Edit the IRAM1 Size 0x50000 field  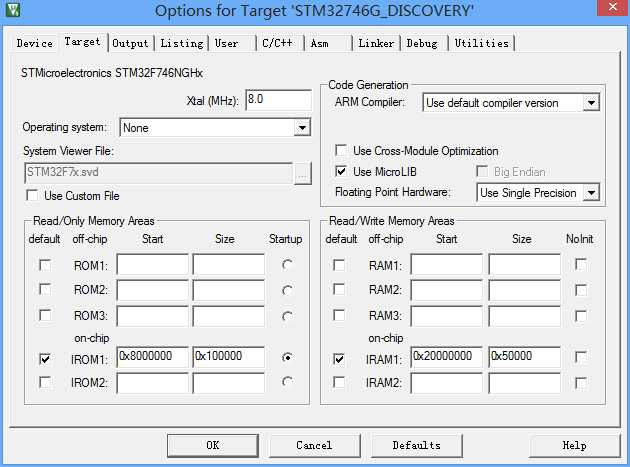(x=524, y=357)
